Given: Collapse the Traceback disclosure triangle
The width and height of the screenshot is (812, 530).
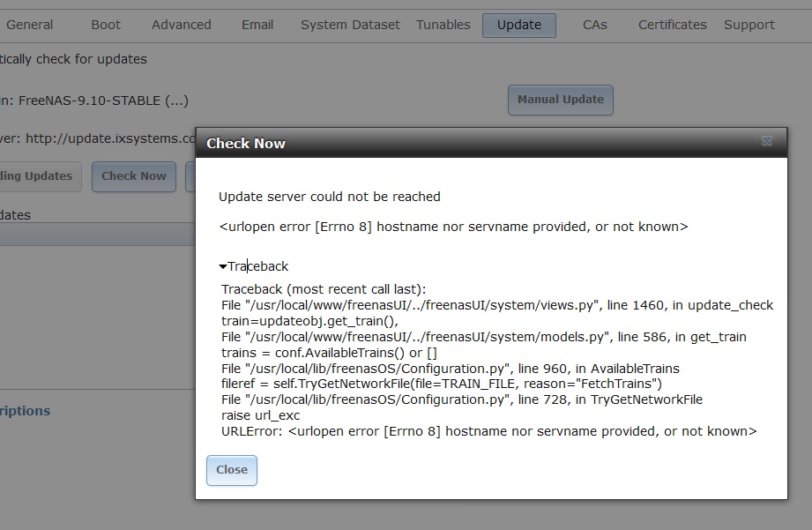Looking at the screenshot, I should click(223, 267).
